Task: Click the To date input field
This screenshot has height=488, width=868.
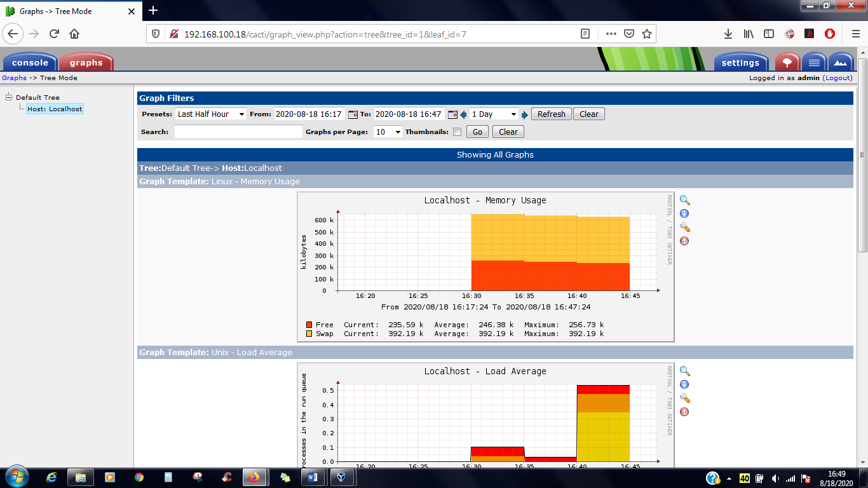Action: point(409,114)
